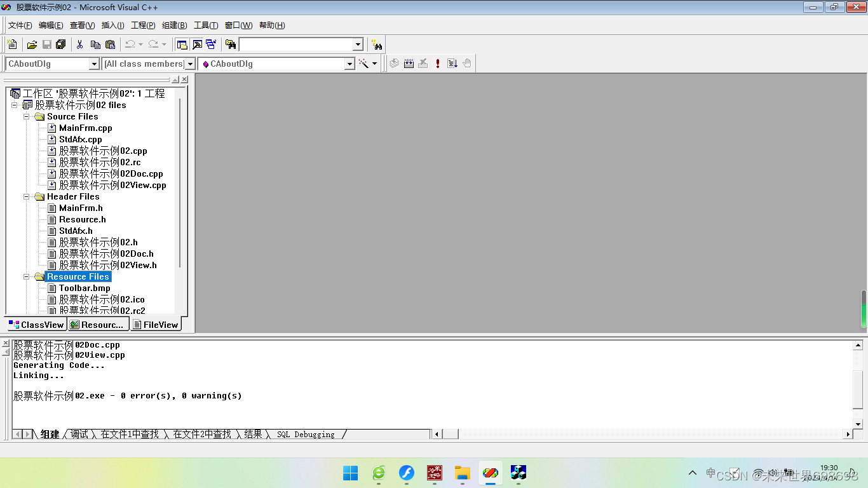868x488 pixels.
Task: Click the Compile toolbar icon
Action: [394, 64]
